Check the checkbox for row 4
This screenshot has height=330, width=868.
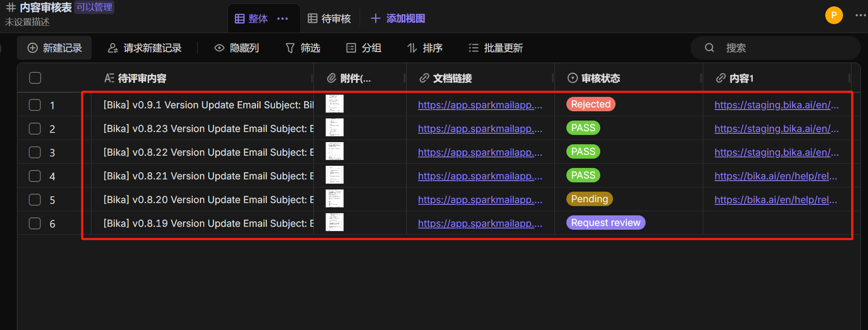(x=35, y=176)
